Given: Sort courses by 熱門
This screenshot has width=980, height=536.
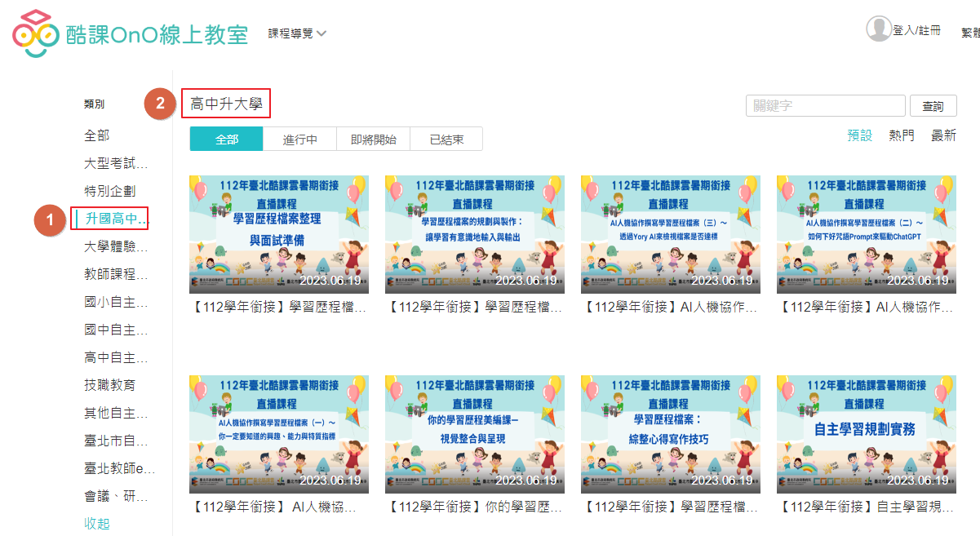Looking at the screenshot, I should [x=902, y=135].
